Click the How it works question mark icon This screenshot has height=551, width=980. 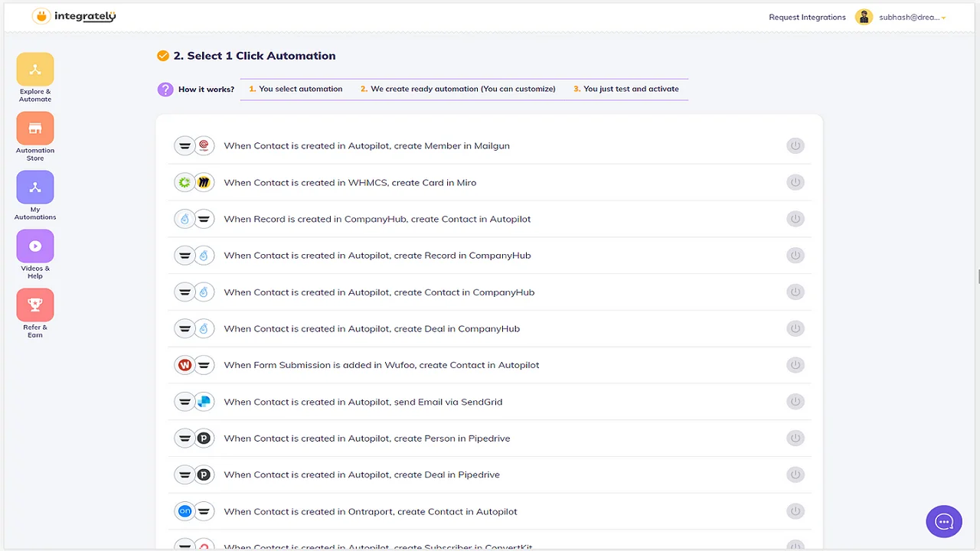[165, 90]
